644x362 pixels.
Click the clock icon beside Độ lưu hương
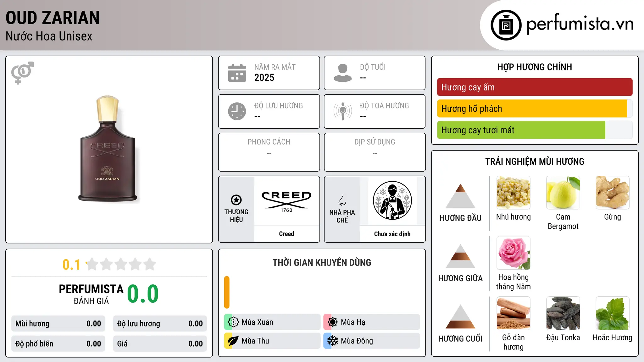[x=237, y=111]
